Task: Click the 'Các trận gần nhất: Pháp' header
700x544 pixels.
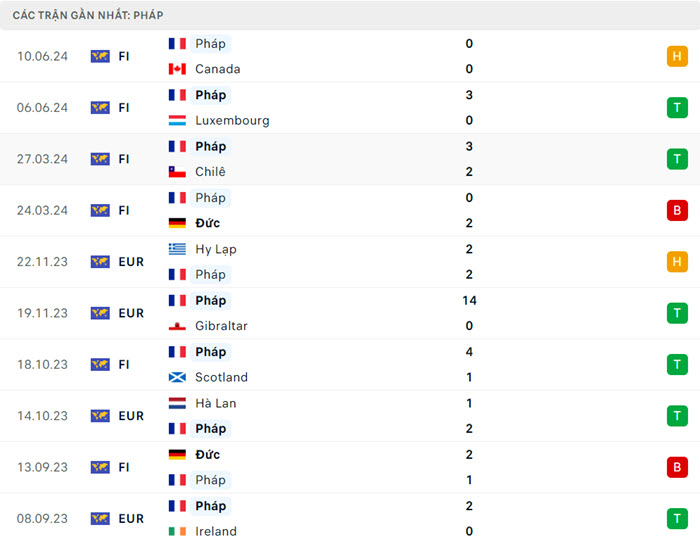Action: tap(88, 15)
